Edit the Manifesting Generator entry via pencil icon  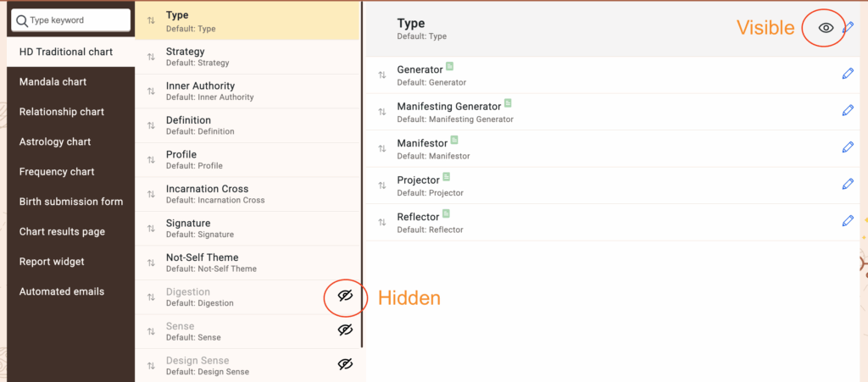[x=848, y=111]
